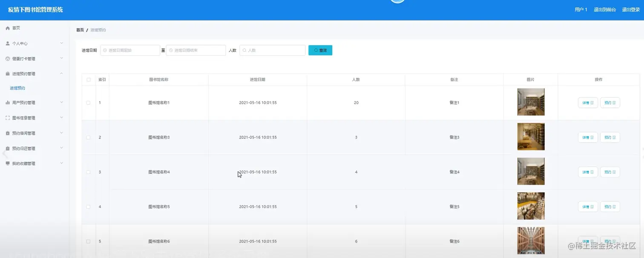The width and height of the screenshot is (644, 258).
Task: Click the 人数 column header
Action: pyautogui.click(x=356, y=80)
